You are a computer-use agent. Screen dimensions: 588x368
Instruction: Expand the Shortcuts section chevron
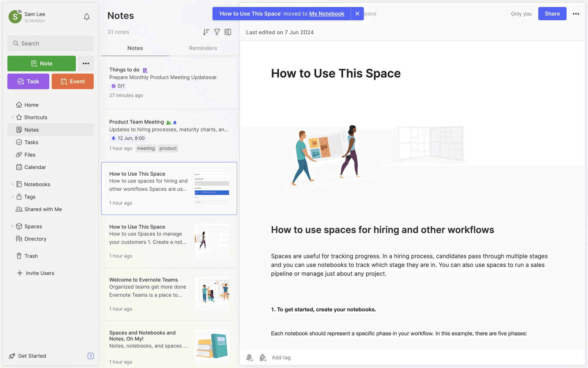click(13, 117)
